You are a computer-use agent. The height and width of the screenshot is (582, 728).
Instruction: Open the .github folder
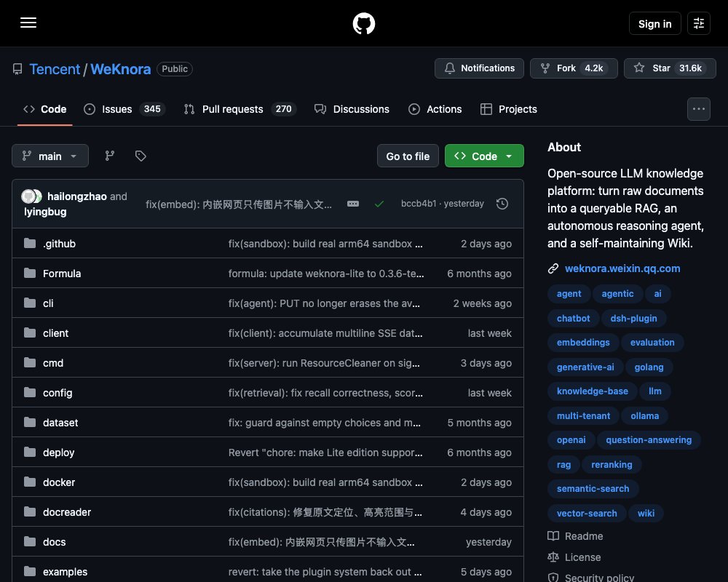59,244
